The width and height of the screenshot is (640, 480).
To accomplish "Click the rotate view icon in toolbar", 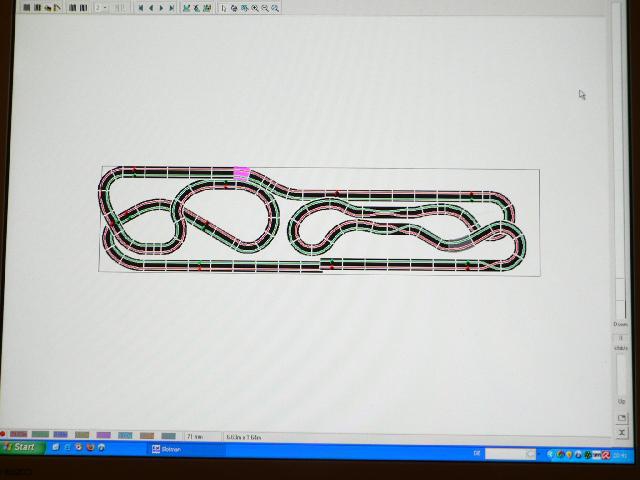I will point(234,7).
